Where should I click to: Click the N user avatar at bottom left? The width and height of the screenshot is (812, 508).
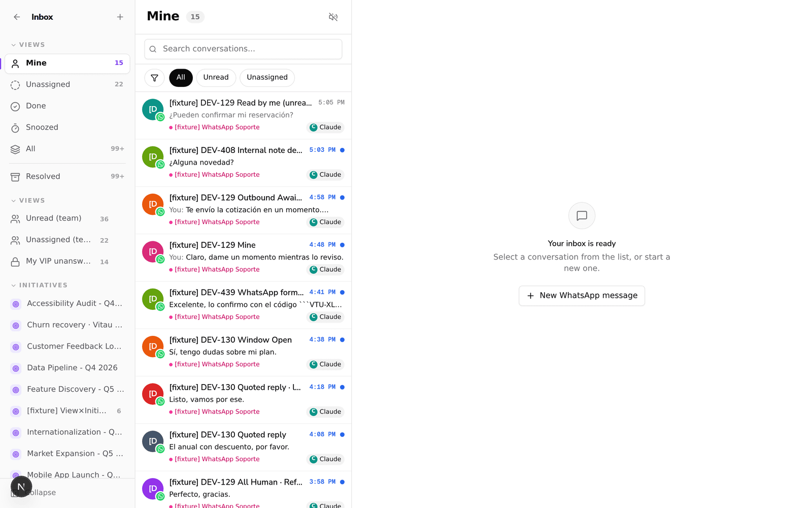[21, 487]
